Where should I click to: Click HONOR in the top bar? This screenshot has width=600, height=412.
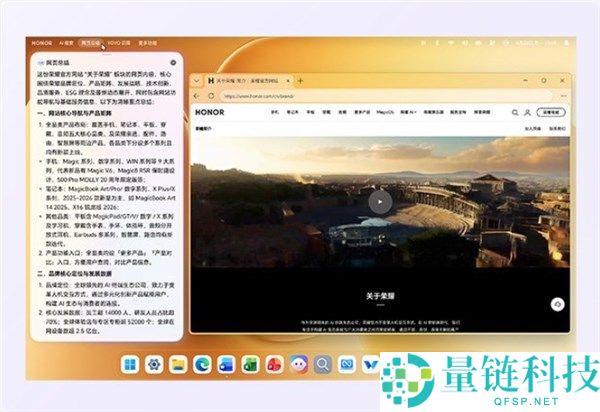point(42,43)
